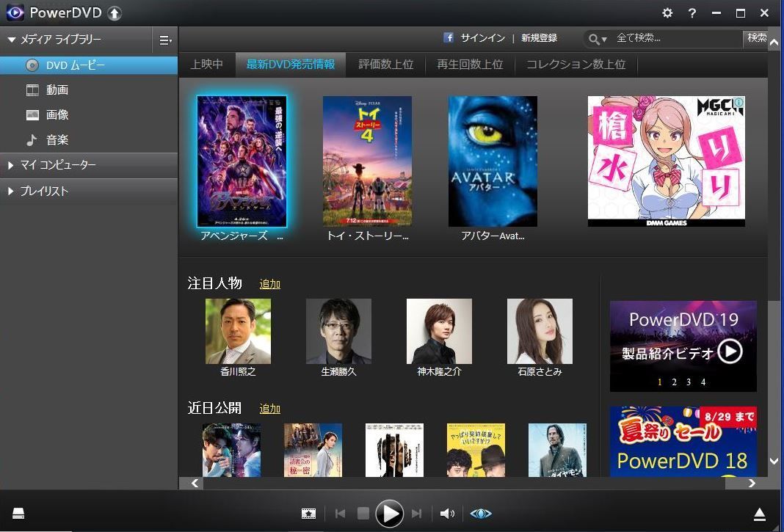
Task: Select 動画 in the media library
Action: point(57,90)
